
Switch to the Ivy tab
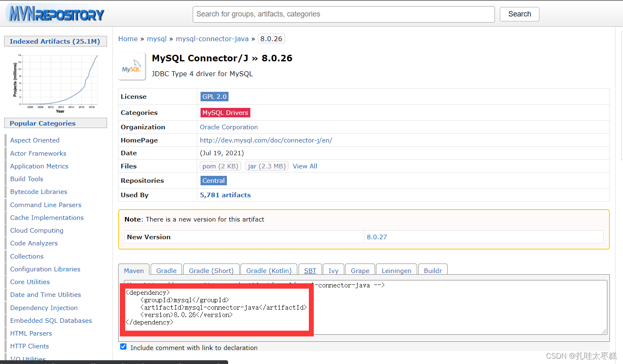point(334,271)
